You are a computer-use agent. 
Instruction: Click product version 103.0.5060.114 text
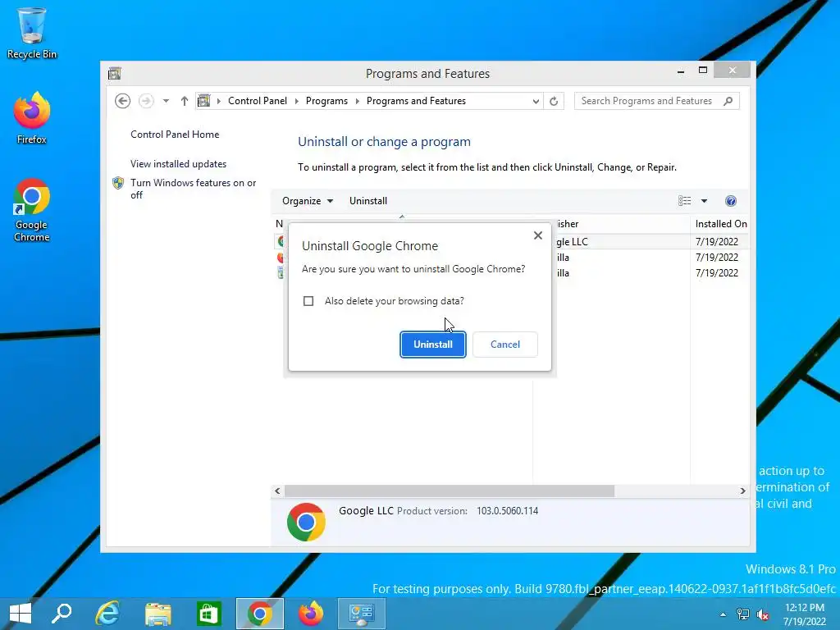pos(507,511)
